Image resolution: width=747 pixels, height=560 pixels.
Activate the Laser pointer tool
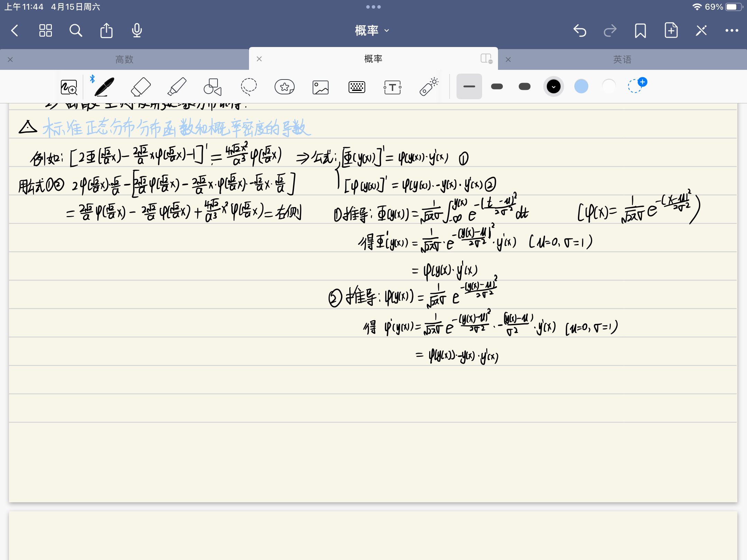(429, 87)
